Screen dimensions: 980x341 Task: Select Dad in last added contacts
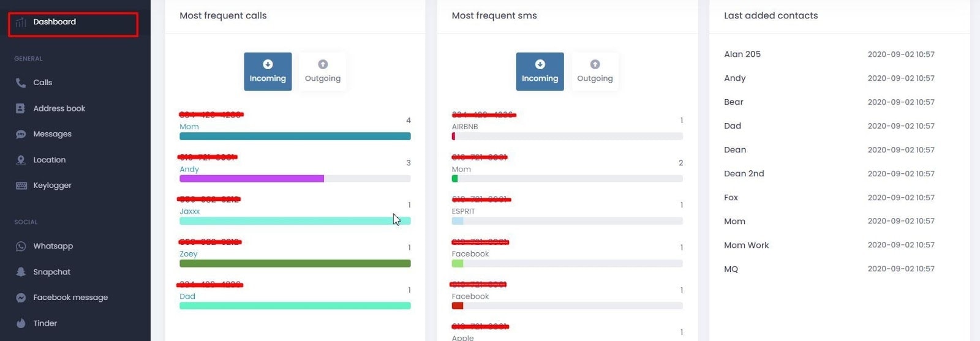click(x=733, y=126)
